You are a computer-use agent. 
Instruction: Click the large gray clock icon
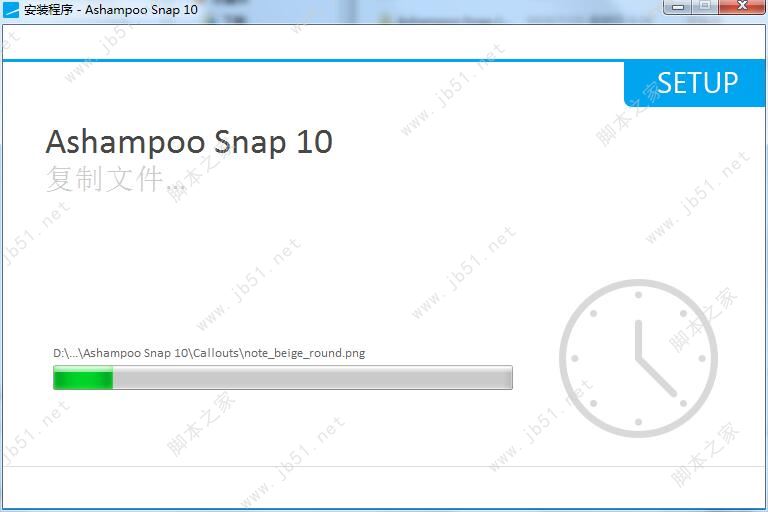pyautogui.click(x=638, y=359)
